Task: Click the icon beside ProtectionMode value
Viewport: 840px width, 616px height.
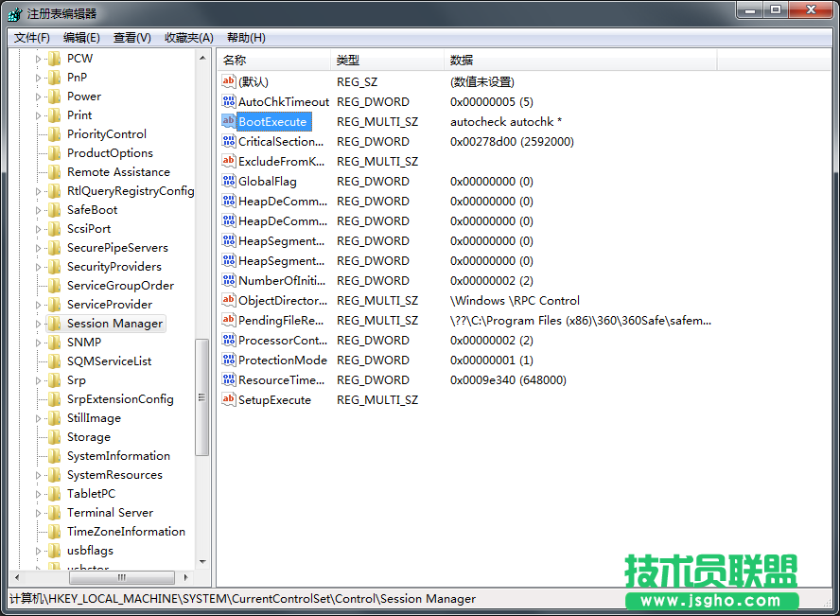Action: point(228,360)
